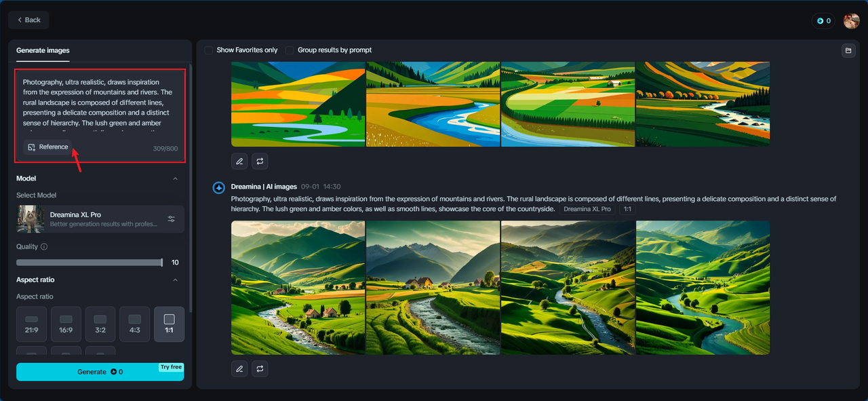Add a Reference image
The image size is (868, 401).
[x=48, y=147]
